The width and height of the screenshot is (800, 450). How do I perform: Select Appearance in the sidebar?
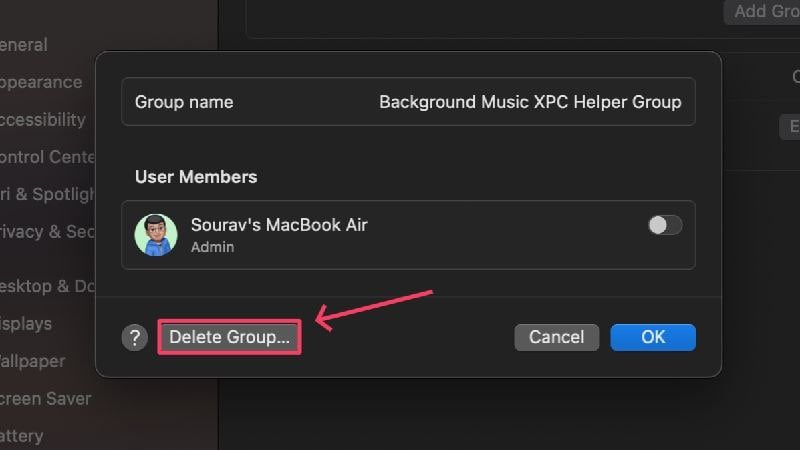tap(41, 83)
